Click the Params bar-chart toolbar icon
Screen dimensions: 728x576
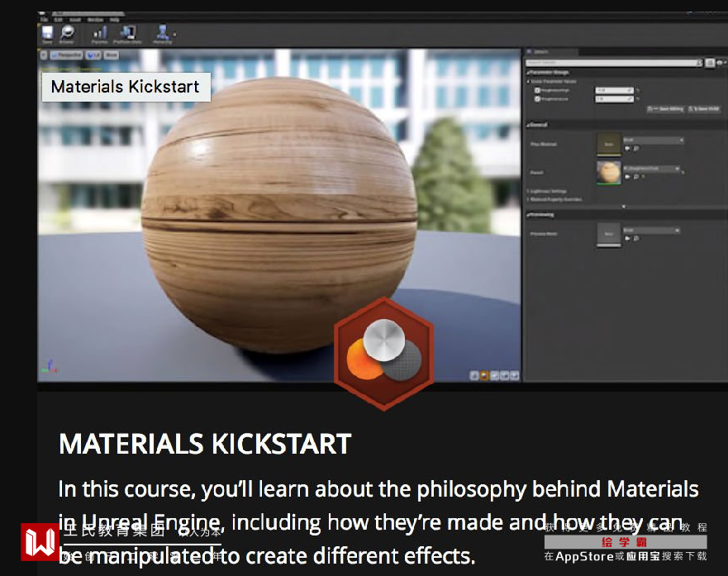coord(99,33)
